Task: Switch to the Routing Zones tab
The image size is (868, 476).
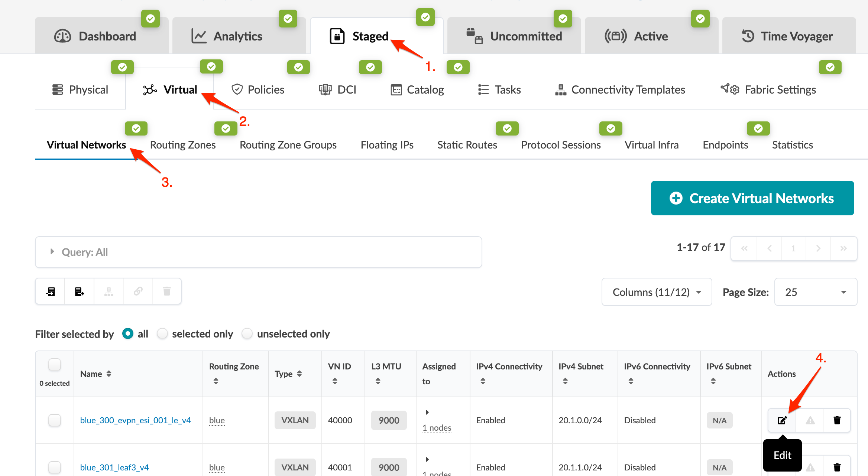Action: (182, 145)
